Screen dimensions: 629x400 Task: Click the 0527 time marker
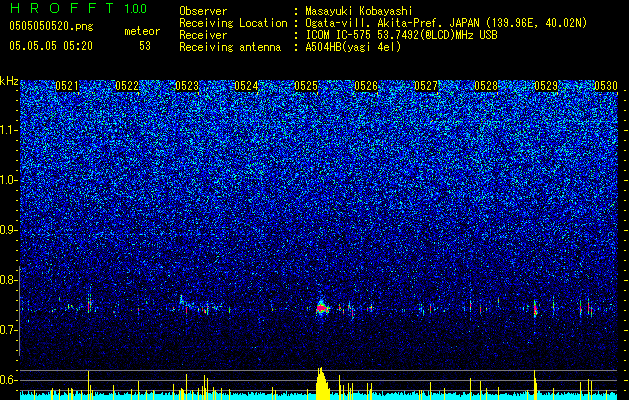click(x=426, y=86)
